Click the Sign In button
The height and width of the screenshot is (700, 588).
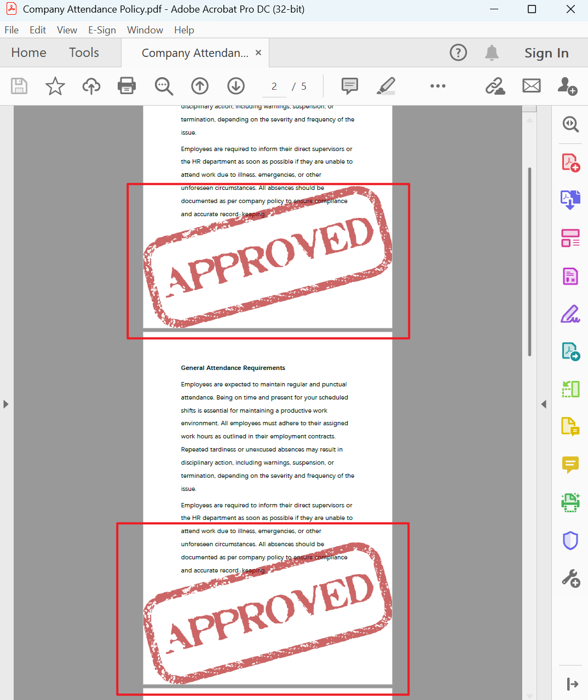[x=546, y=53]
